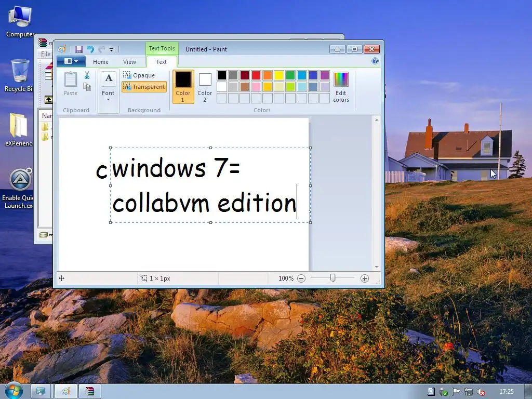Open Paint Help question mark icon
The width and height of the screenshot is (532, 399).
pyautogui.click(x=375, y=61)
